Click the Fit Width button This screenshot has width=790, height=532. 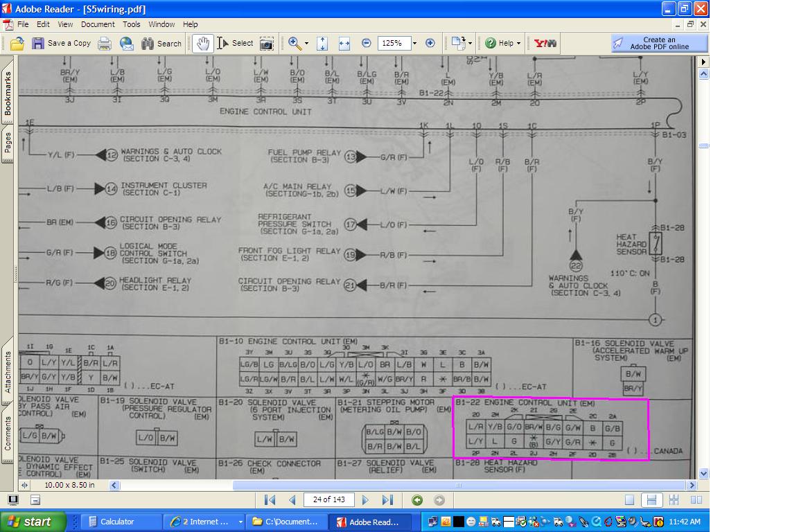pos(344,44)
